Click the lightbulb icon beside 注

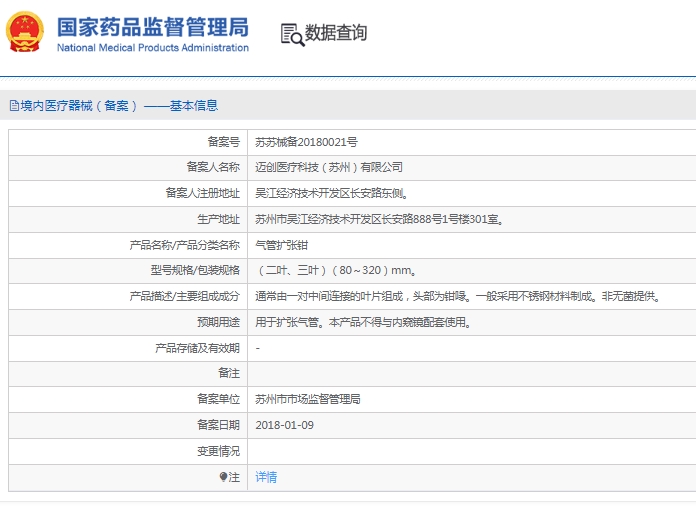223,477
